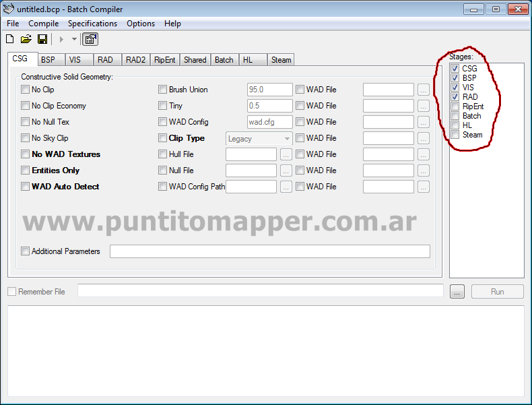The image size is (532, 405).
Task: Enable the Brush Union checkbox
Action: click(x=162, y=89)
